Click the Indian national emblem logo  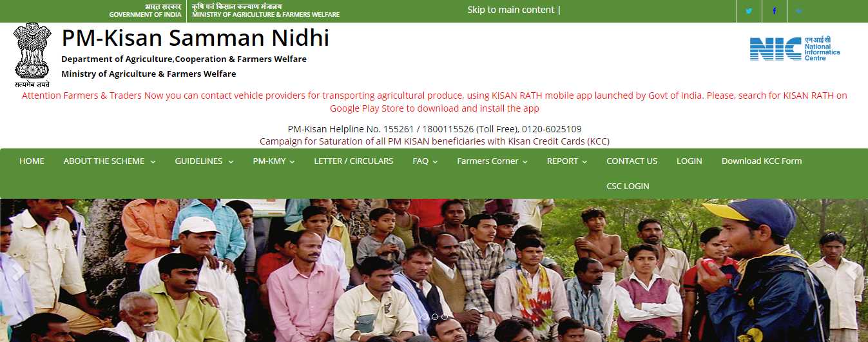pos(32,55)
